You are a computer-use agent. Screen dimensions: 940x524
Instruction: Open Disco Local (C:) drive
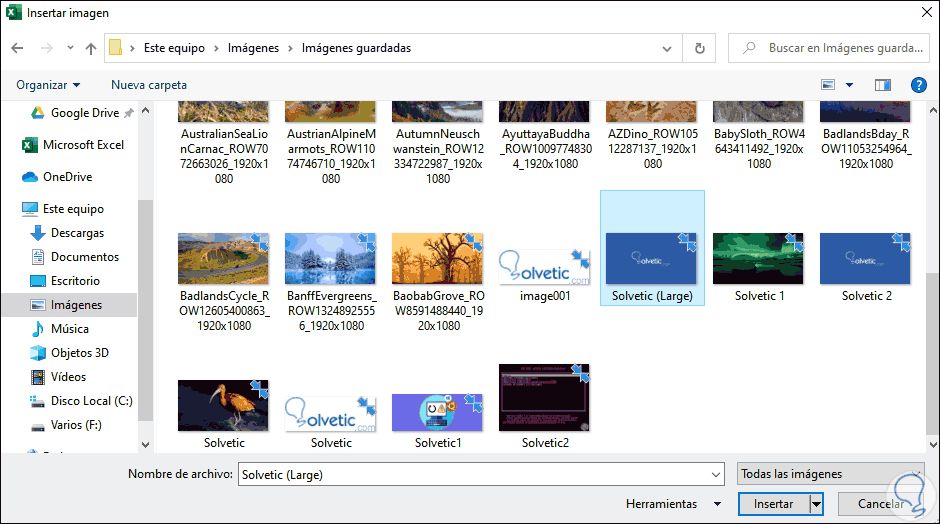point(81,400)
